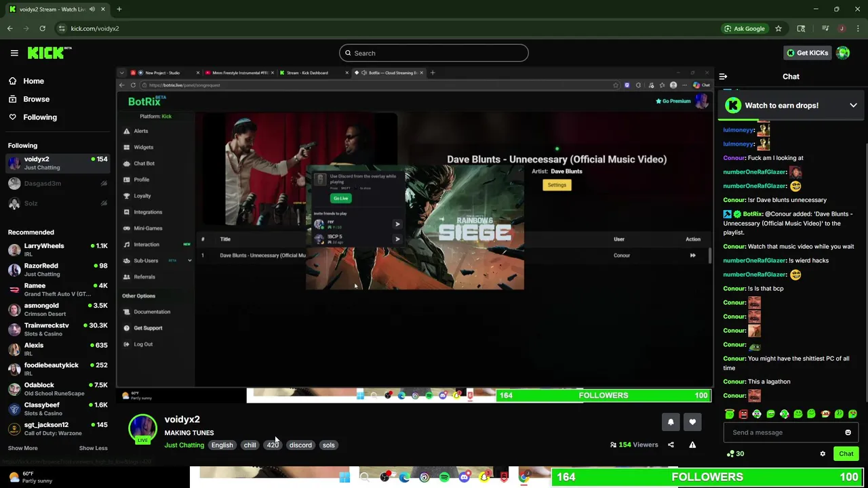
Task: Select the English tag
Action: point(222,445)
